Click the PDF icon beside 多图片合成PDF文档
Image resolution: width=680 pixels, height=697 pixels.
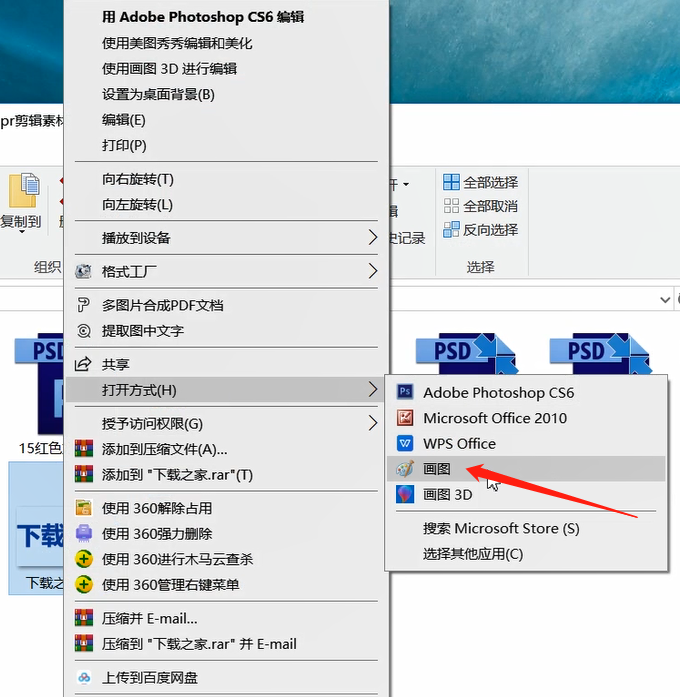pos(83,305)
